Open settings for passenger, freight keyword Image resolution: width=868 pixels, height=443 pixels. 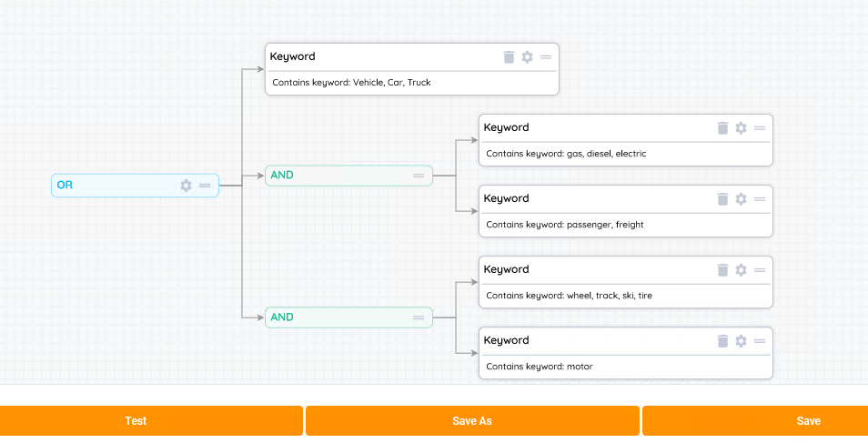[x=741, y=199]
